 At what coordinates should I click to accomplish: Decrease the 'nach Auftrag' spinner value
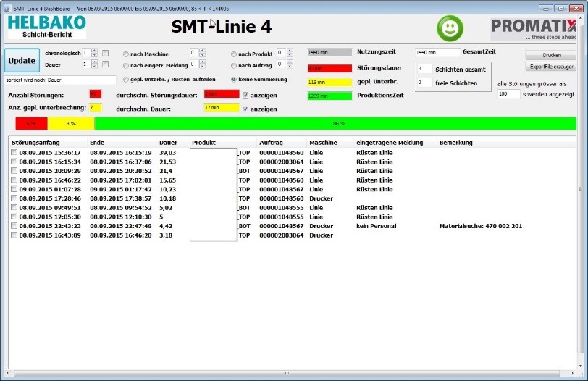(289, 67)
